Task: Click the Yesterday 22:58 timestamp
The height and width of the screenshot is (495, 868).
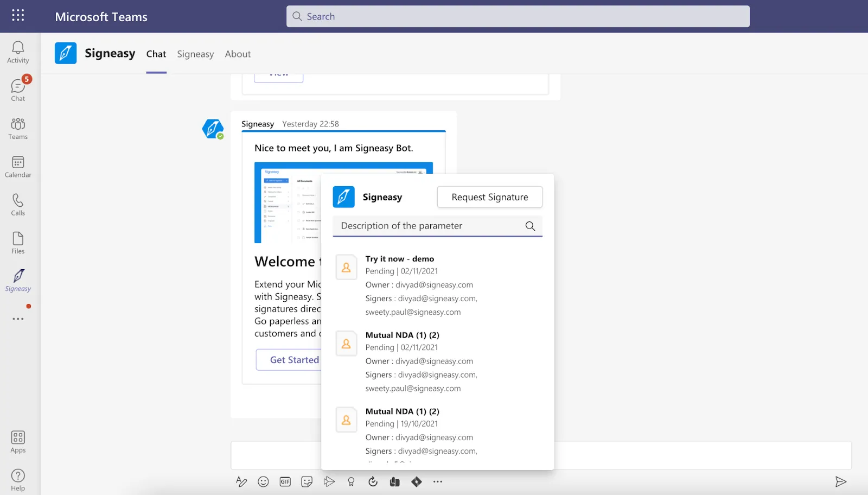Action: pyautogui.click(x=310, y=124)
